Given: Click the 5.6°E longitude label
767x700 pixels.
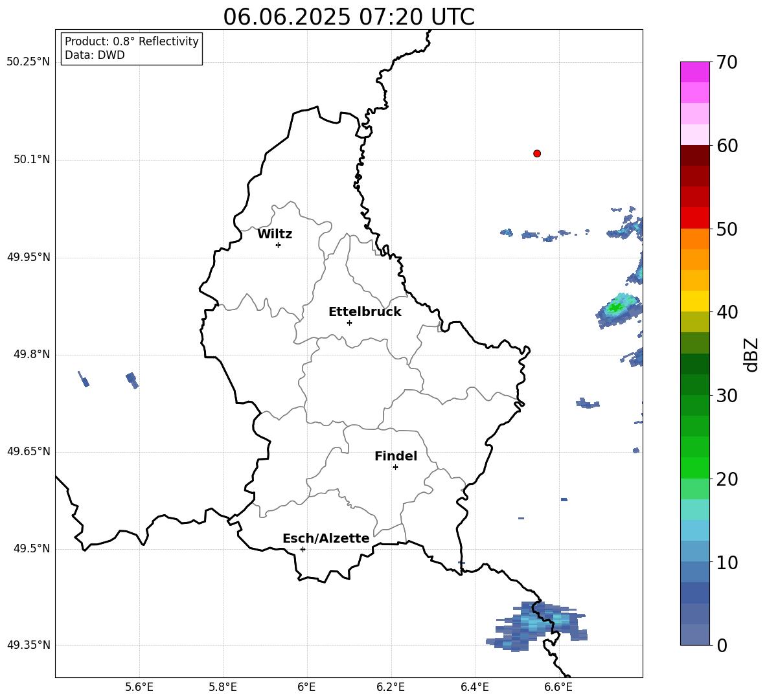Looking at the screenshot, I should click(x=139, y=687).
